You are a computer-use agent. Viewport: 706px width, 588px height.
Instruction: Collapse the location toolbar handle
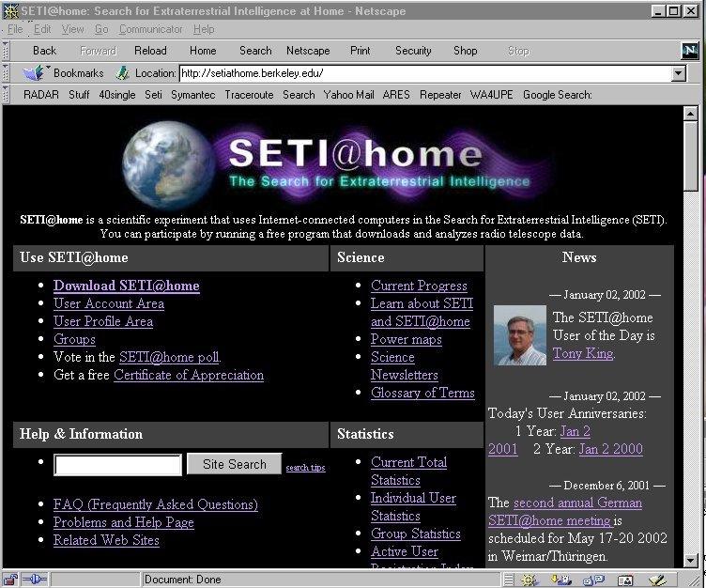point(6,72)
